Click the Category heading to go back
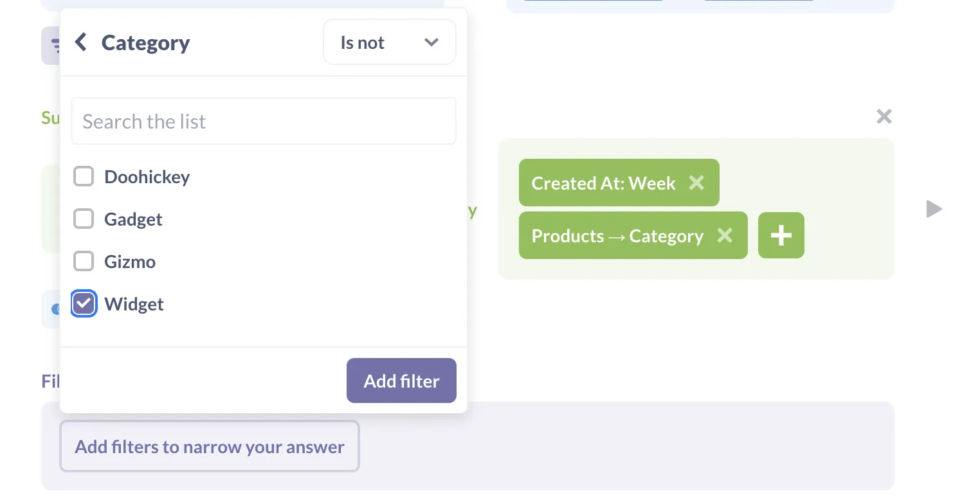The height and width of the screenshot is (502, 980). [145, 42]
